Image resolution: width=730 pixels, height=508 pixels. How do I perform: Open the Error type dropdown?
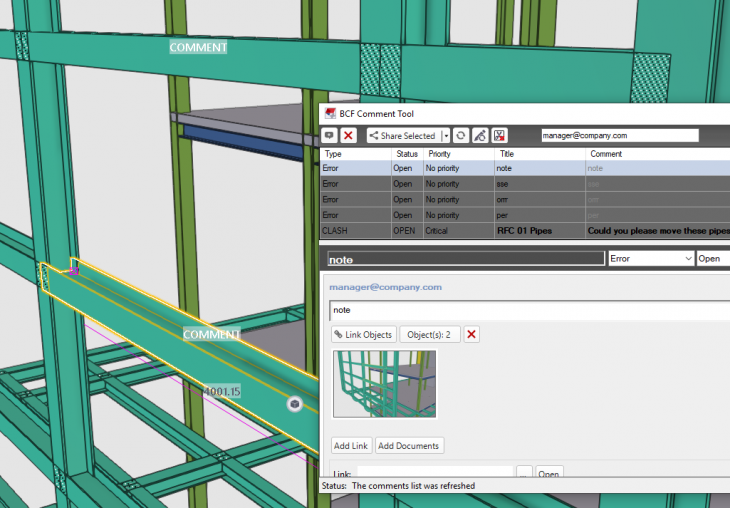[x=650, y=258]
